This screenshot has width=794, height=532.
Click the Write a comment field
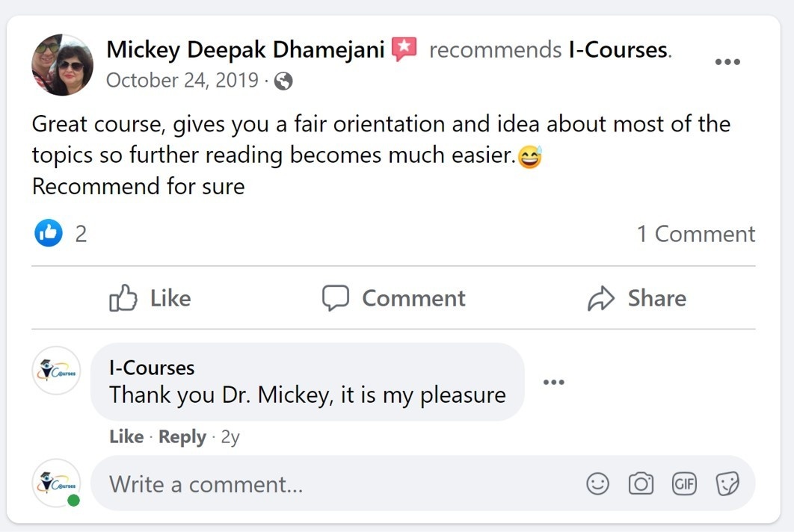[x=336, y=484]
